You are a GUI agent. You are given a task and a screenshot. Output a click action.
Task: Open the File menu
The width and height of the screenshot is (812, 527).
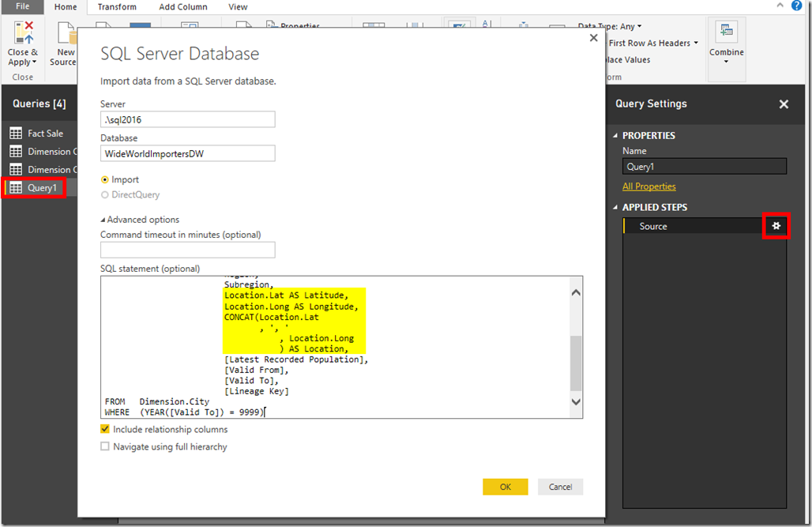(23, 7)
